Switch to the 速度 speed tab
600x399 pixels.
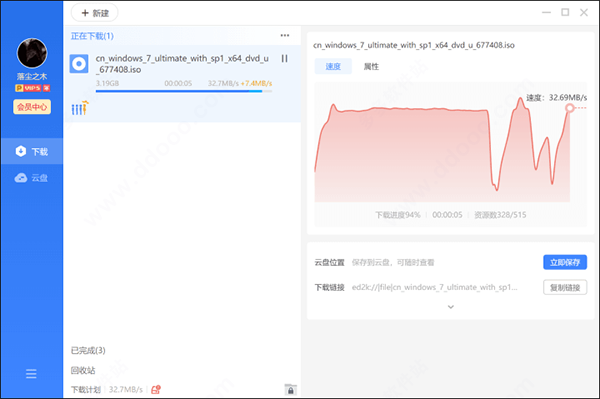pyautogui.click(x=333, y=67)
